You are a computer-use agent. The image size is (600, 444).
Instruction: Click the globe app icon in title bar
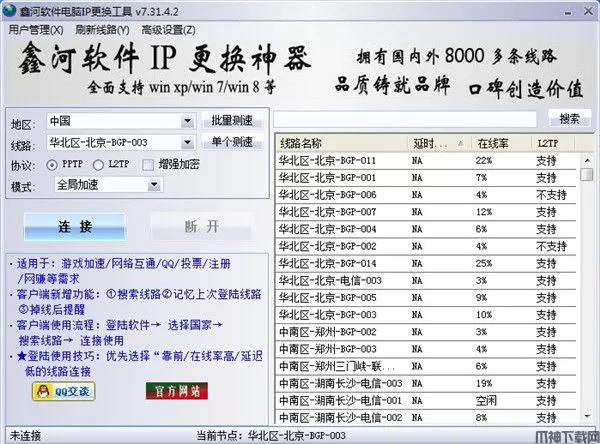pos(9,10)
